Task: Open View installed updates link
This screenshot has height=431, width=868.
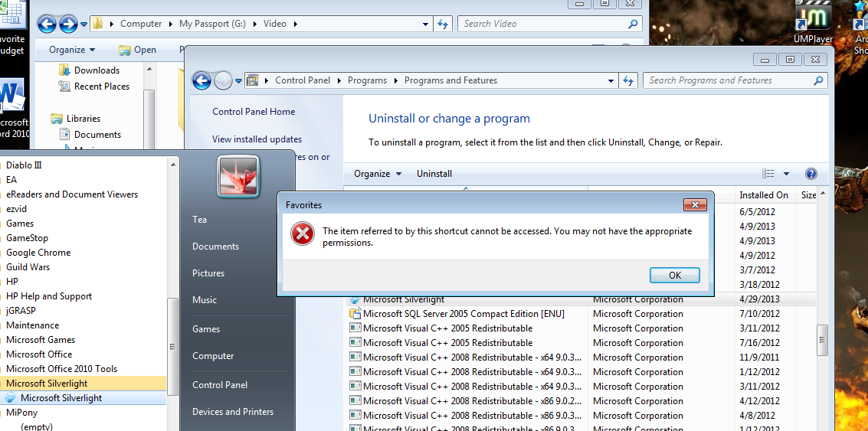Action: (257, 139)
